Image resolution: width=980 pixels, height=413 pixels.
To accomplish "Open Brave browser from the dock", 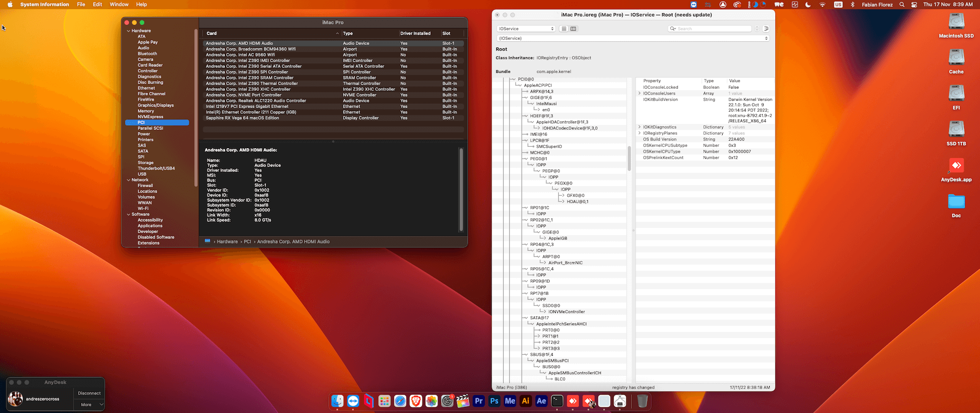I will [416, 401].
